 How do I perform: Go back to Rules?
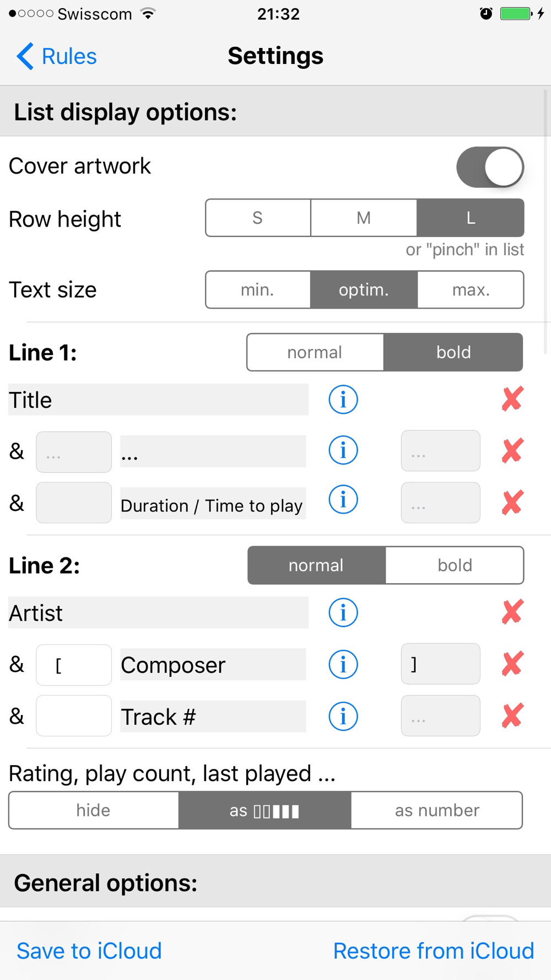coord(57,56)
